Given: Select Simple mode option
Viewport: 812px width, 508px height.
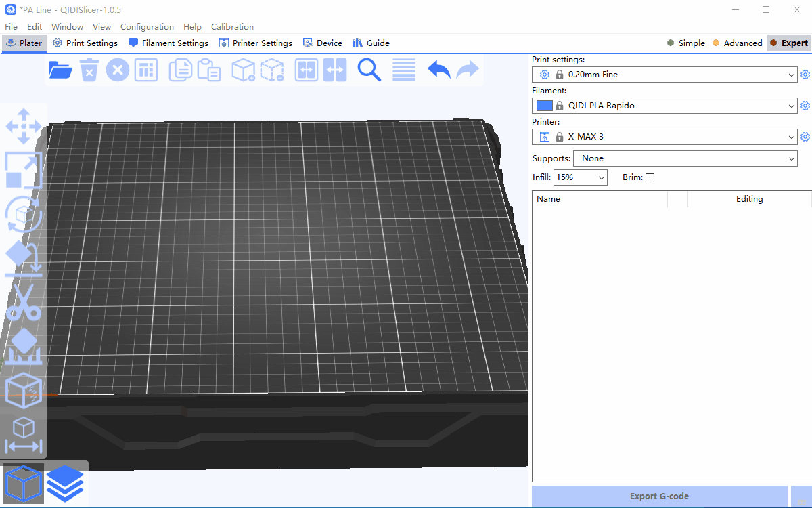Looking at the screenshot, I should tap(685, 43).
